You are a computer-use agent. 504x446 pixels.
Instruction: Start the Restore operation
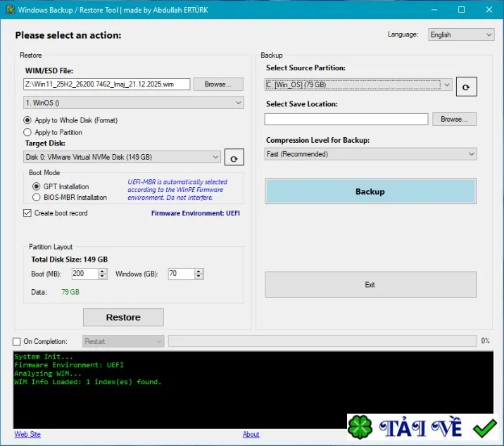click(123, 317)
